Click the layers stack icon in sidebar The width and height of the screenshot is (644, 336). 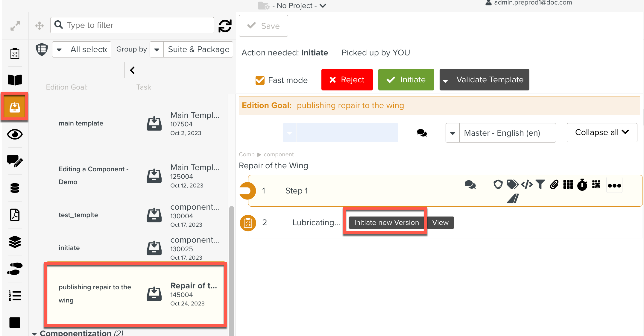click(x=15, y=242)
